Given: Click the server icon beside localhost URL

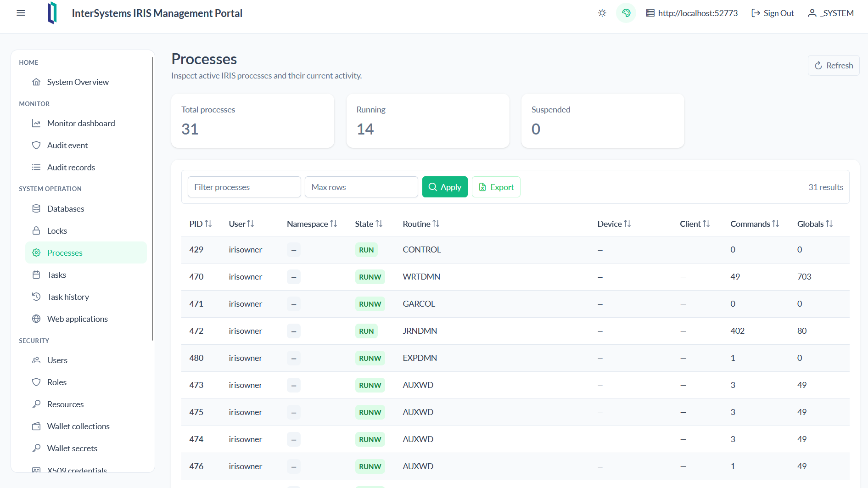Looking at the screenshot, I should pyautogui.click(x=650, y=13).
